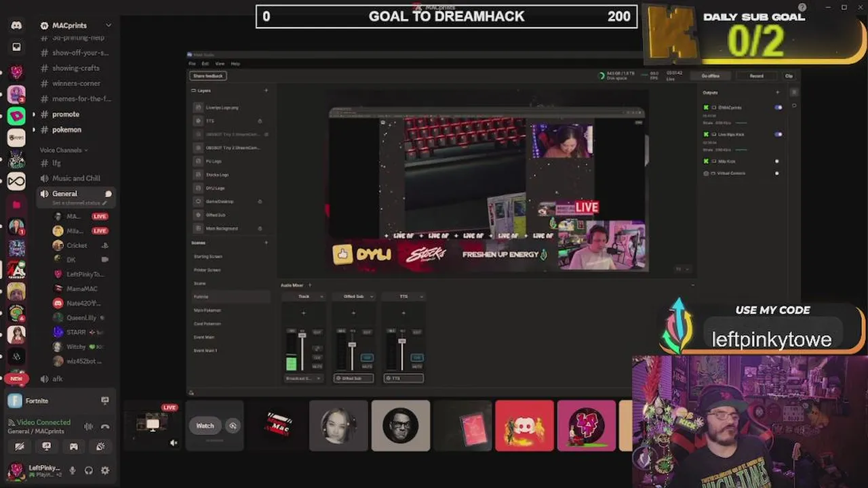The height and width of the screenshot is (488, 868).
Task: Add a new layer in Layers panel
Action: (266, 90)
